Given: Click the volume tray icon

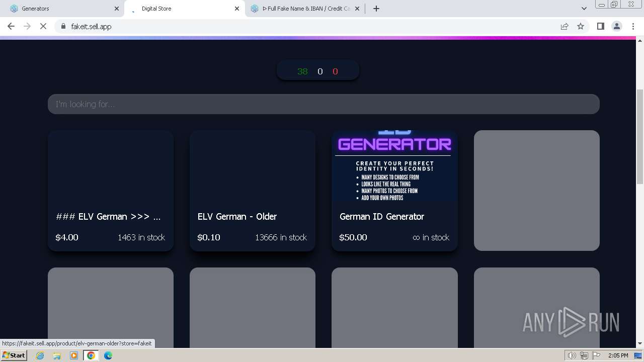Looking at the screenshot, I should pyautogui.click(x=572, y=355).
